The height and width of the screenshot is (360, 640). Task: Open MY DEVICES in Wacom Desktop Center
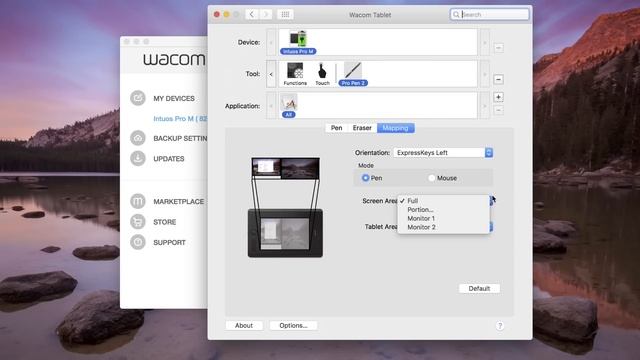(x=174, y=98)
